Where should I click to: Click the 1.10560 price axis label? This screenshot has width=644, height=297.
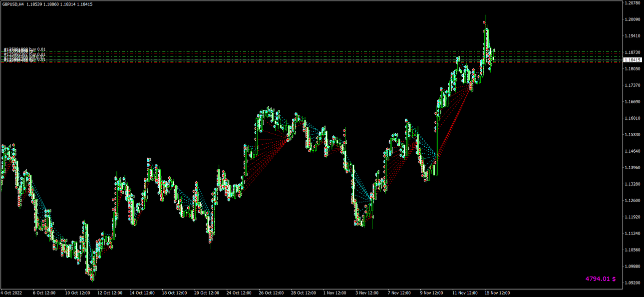click(x=632, y=250)
